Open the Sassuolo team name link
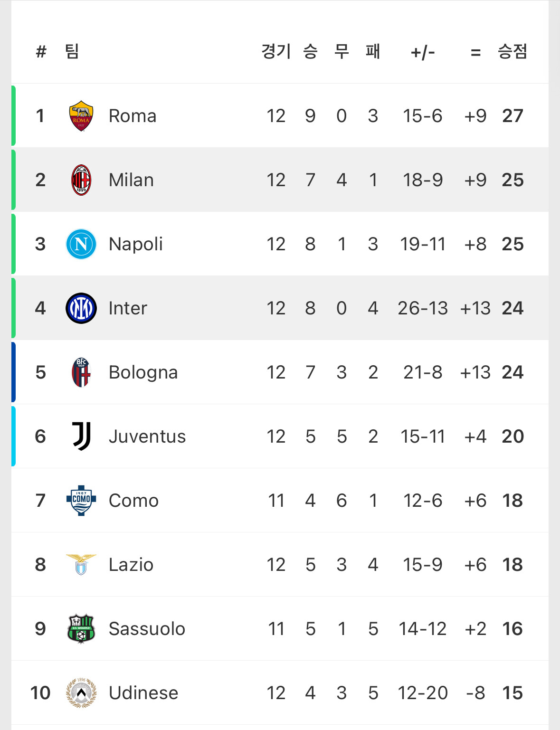This screenshot has width=560, height=730. [147, 629]
